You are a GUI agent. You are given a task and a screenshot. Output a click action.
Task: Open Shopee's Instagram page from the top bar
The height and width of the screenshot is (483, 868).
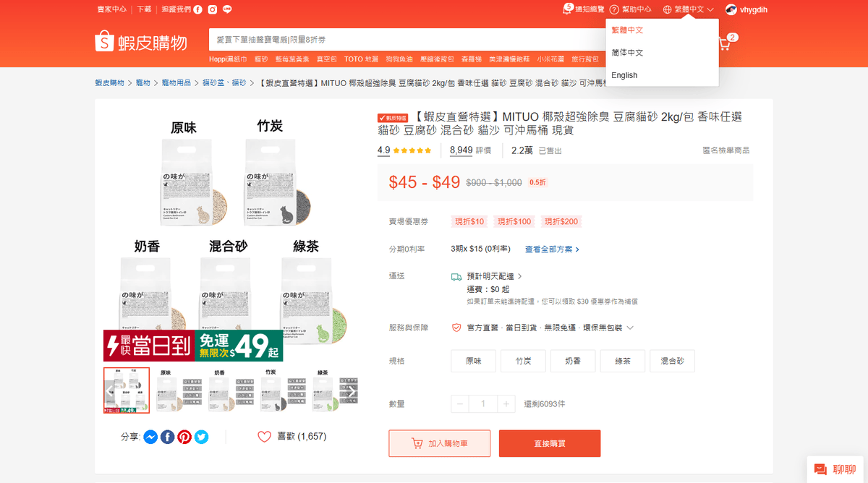pos(213,9)
